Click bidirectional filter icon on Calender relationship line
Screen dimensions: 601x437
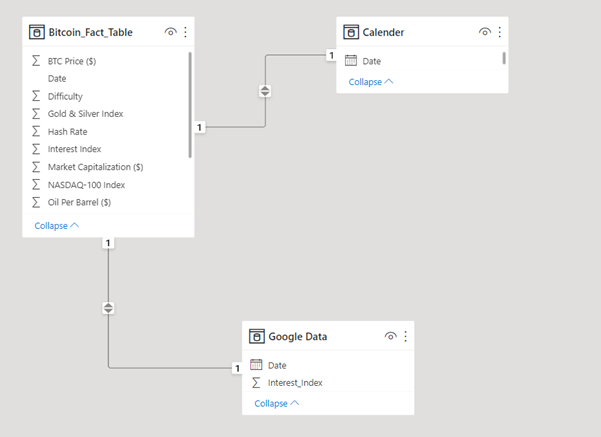pyautogui.click(x=265, y=91)
